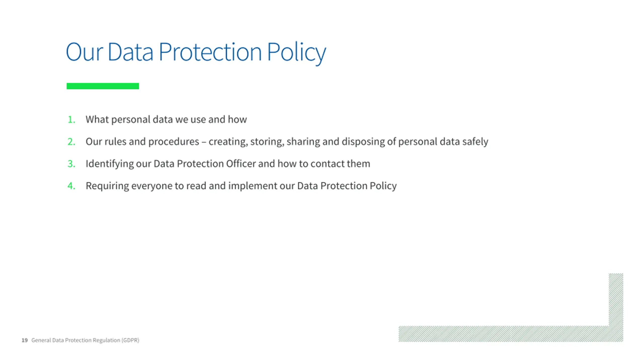Select the green list number "3."
Image resolution: width=644 pixels, height=362 pixels.
tap(71, 164)
